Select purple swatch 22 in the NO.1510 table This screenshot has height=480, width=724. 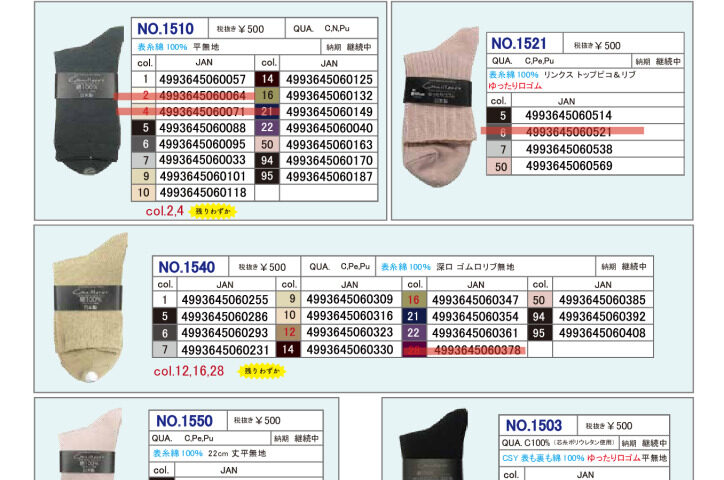pyautogui.click(x=268, y=128)
